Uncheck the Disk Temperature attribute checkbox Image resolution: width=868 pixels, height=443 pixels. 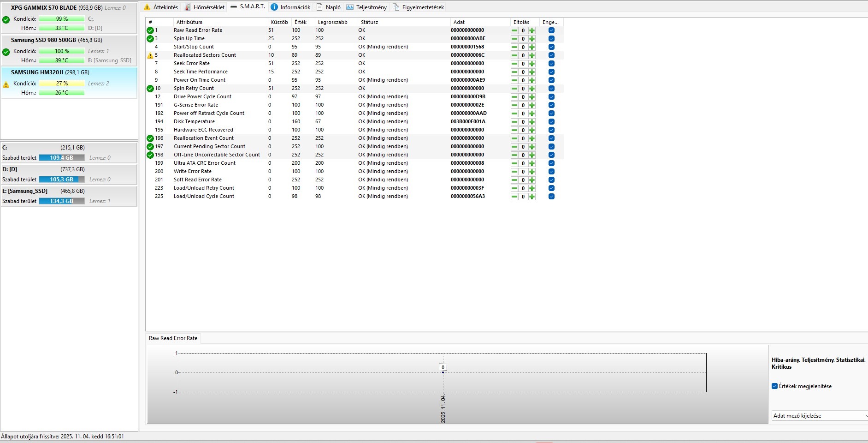[x=551, y=122]
